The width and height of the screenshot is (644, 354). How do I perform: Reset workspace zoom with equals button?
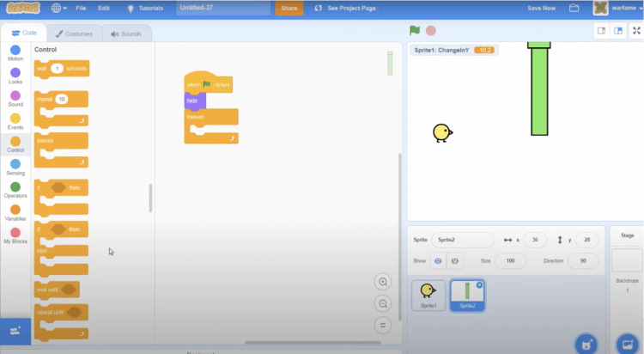(x=383, y=326)
